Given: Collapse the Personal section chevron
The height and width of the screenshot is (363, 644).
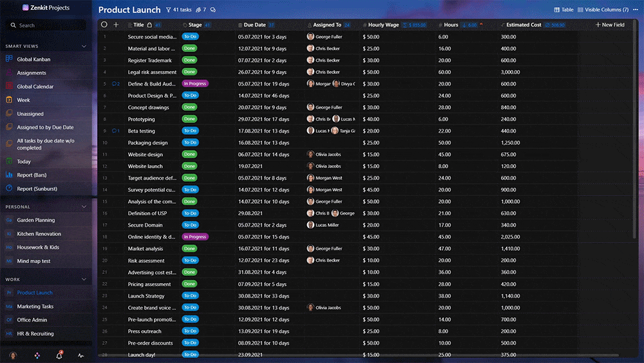Looking at the screenshot, I should (x=84, y=207).
